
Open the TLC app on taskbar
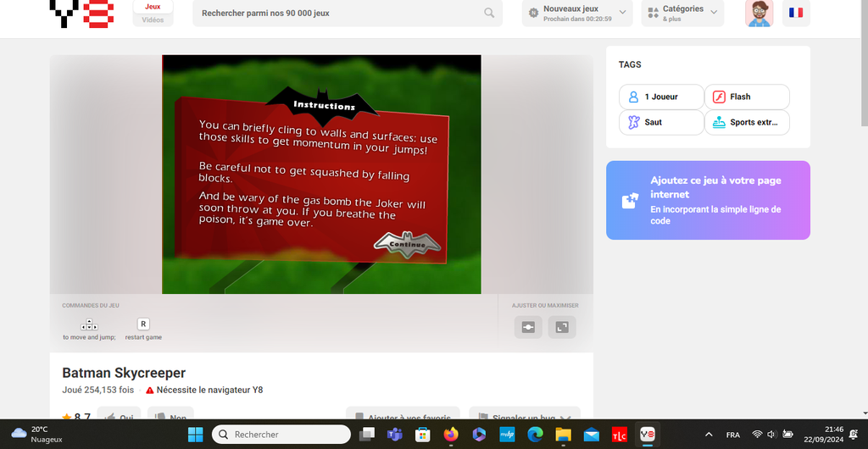pos(620,435)
